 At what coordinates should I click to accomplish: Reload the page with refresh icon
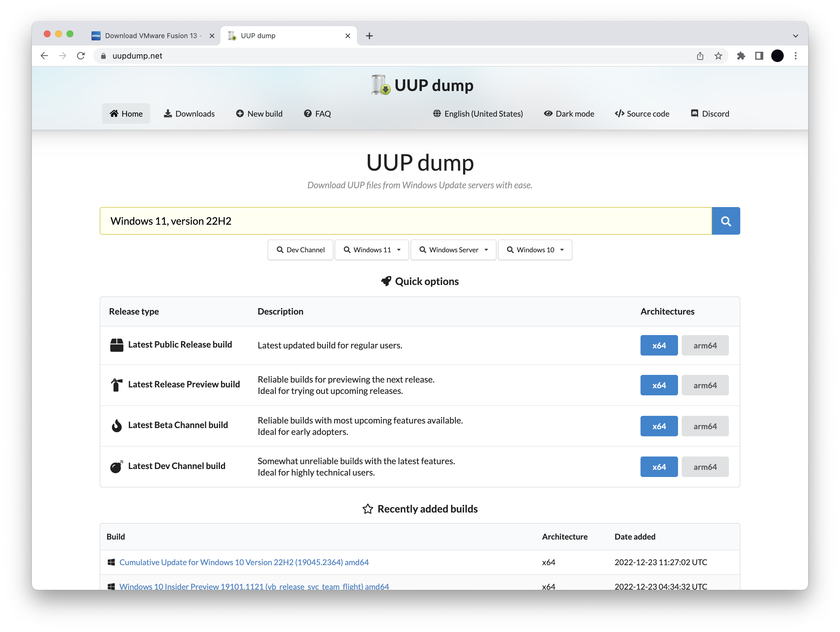click(x=81, y=56)
